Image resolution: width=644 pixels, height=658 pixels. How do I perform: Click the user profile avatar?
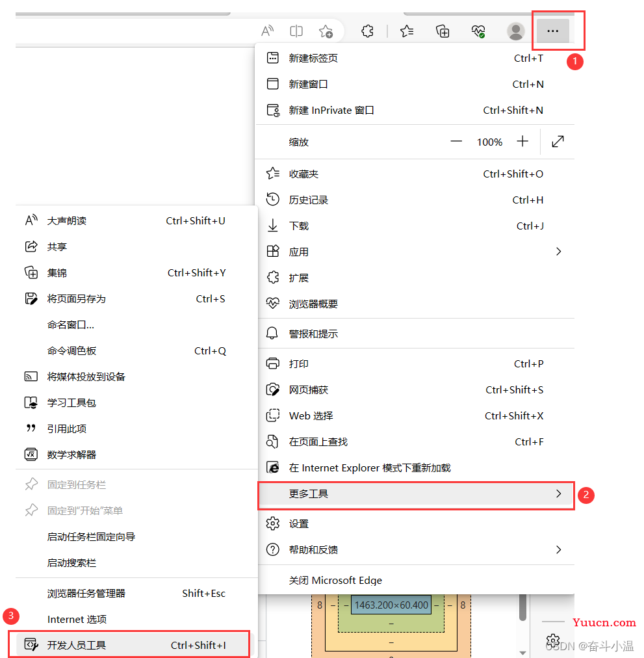pos(515,31)
